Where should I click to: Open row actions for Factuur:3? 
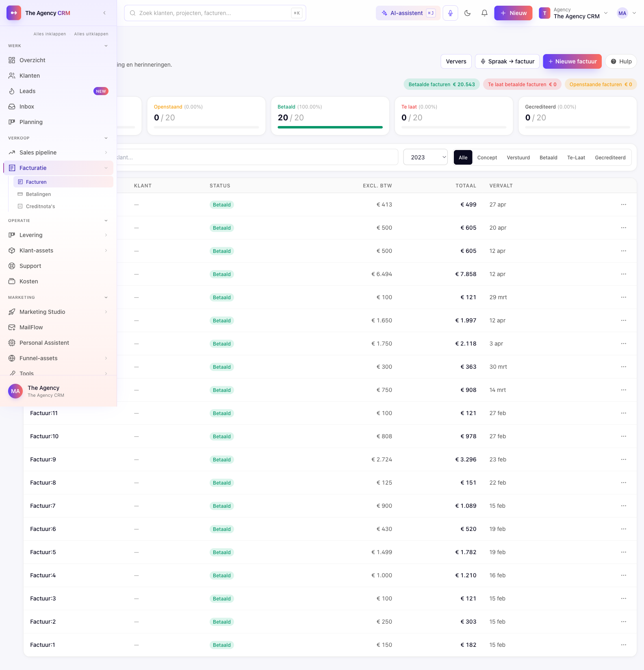pyautogui.click(x=624, y=598)
